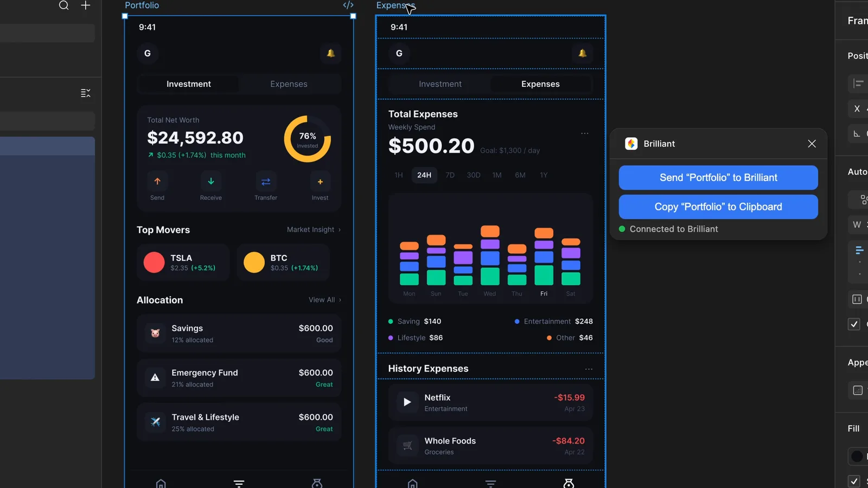Click the TSLA top mover card
The image size is (868, 488).
pos(183,262)
